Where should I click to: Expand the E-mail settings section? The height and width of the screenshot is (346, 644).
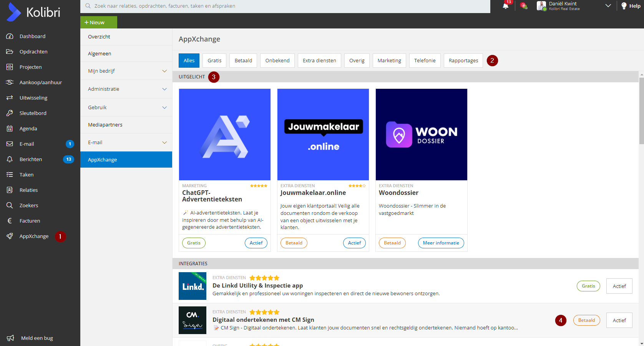pyautogui.click(x=126, y=142)
